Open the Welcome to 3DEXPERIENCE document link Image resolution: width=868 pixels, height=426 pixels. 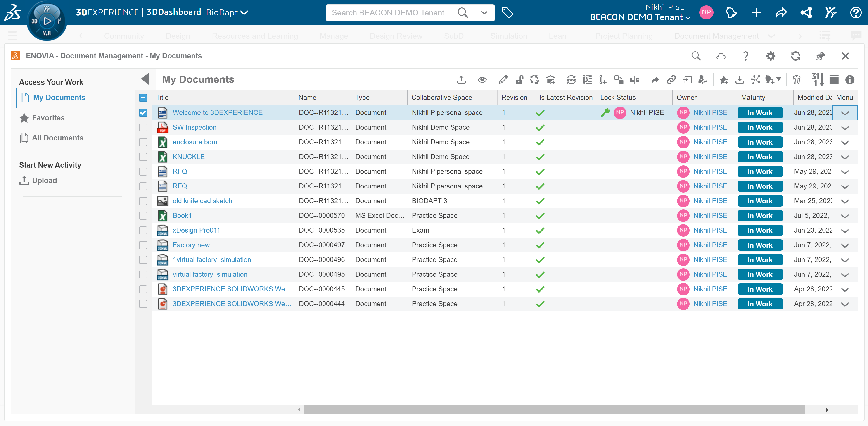(x=217, y=113)
